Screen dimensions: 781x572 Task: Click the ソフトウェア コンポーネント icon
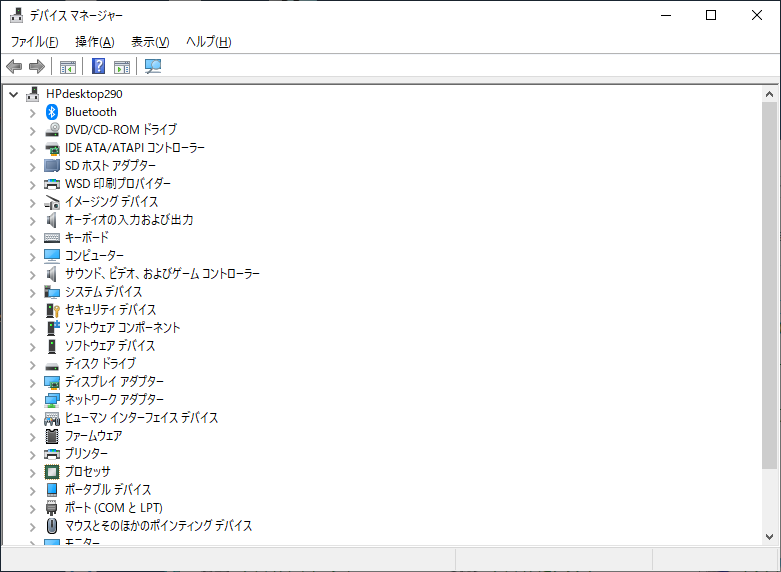click(52, 328)
